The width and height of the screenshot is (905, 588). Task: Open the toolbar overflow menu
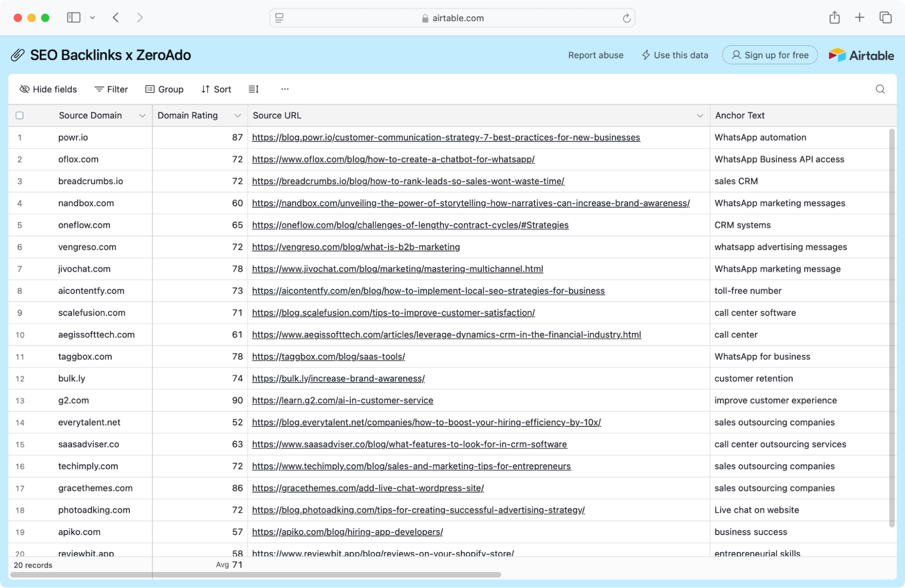pos(285,89)
